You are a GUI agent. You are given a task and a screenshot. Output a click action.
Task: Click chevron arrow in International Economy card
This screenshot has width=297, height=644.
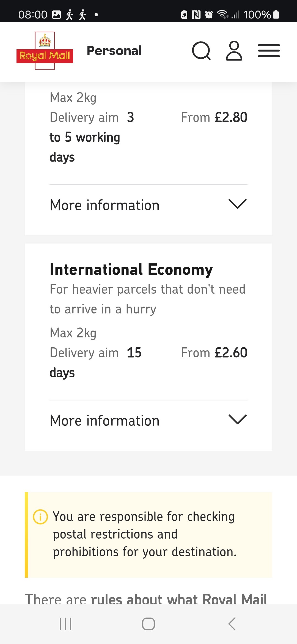[x=238, y=420]
